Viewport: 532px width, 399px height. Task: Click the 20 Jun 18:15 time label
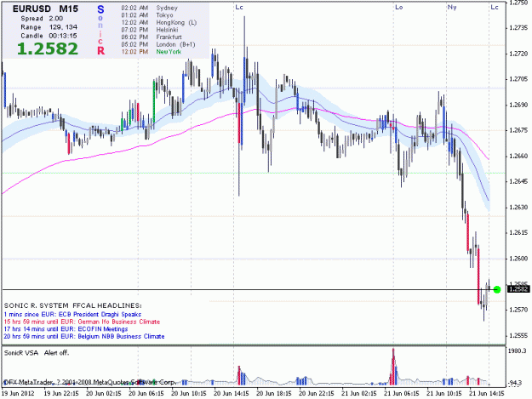(273, 394)
